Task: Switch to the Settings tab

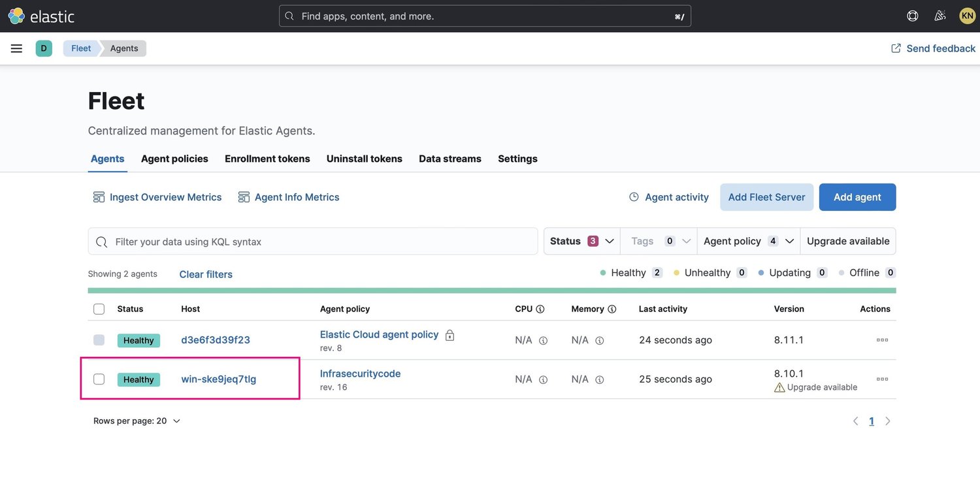Action: (x=517, y=157)
